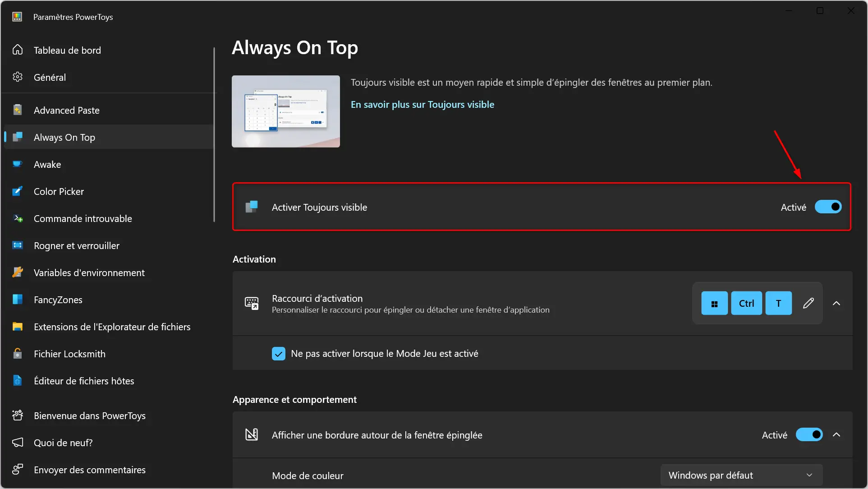Click the Variables d'environnement icon
This screenshot has height=489, width=868.
[18, 272]
